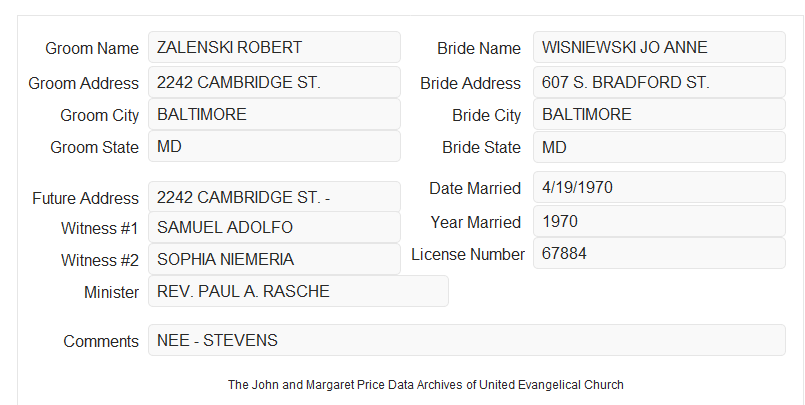Click the Groom State field showing MD
The width and height of the screenshot is (805, 405).
[x=274, y=146]
